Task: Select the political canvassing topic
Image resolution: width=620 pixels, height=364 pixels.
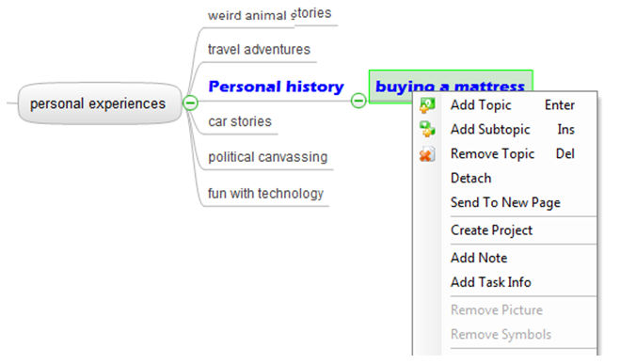Action: (x=268, y=157)
